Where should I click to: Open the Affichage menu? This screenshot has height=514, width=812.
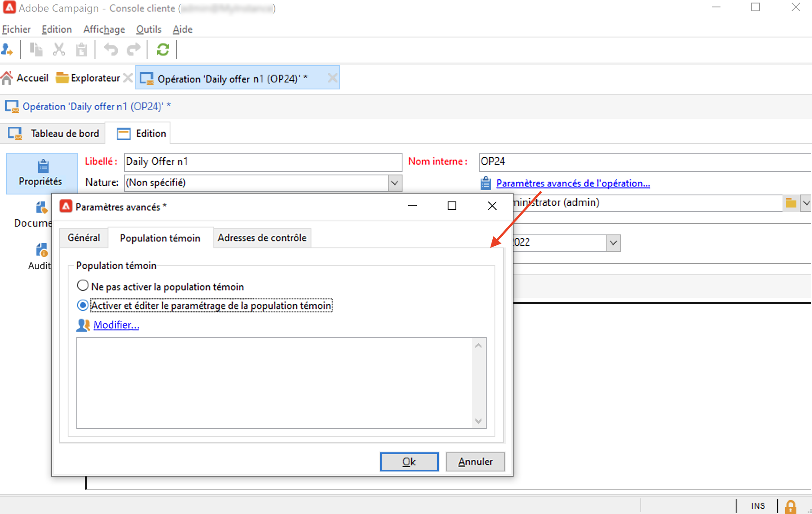coord(104,30)
